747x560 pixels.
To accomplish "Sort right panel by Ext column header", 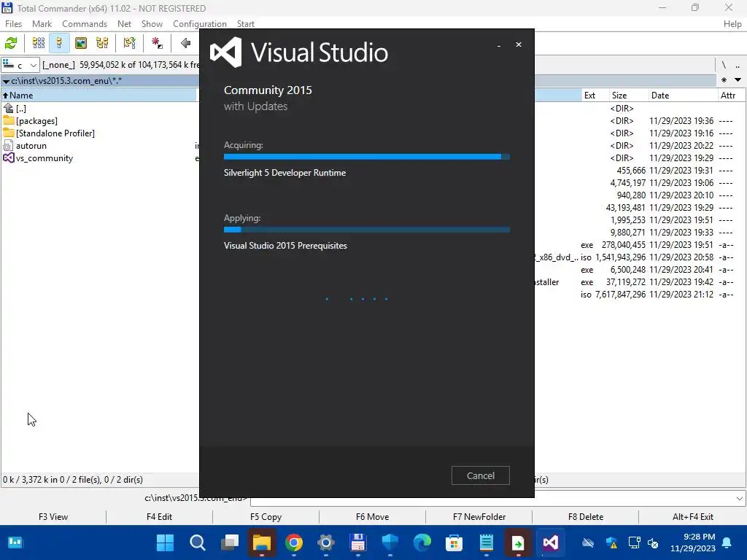I will point(595,96).
